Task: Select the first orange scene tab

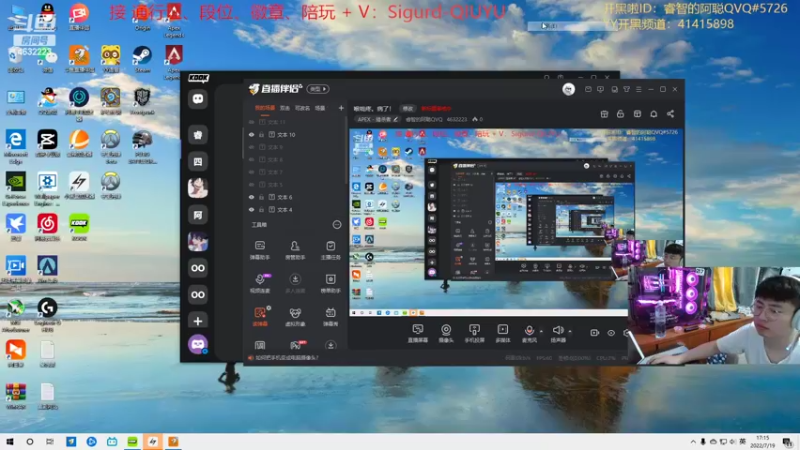Action: tap(265, 108)
